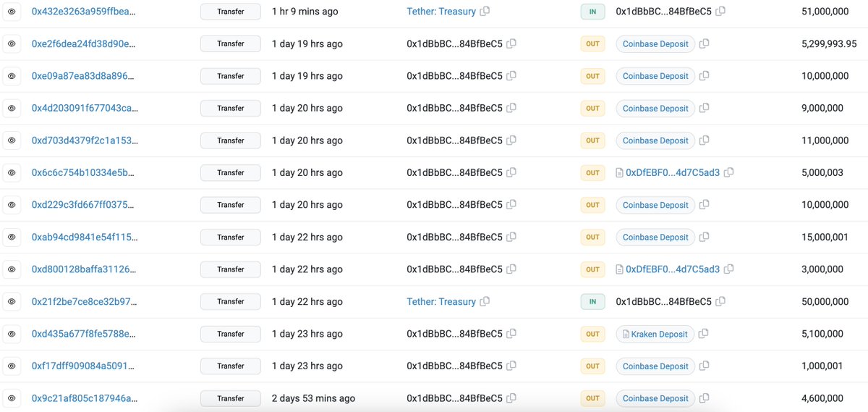Click the IN badge in 50,000,000 row

tap(592, 301)
